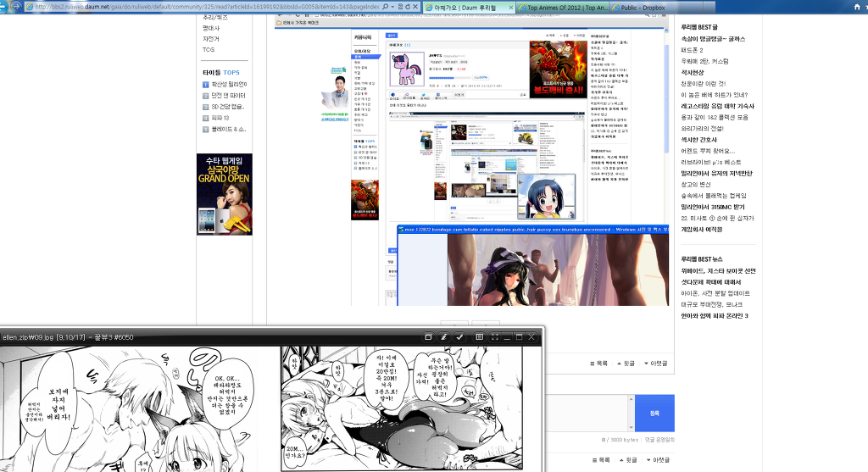
Task: Click the pencil edit icon in viewer title bar
Action: [443, 337]
